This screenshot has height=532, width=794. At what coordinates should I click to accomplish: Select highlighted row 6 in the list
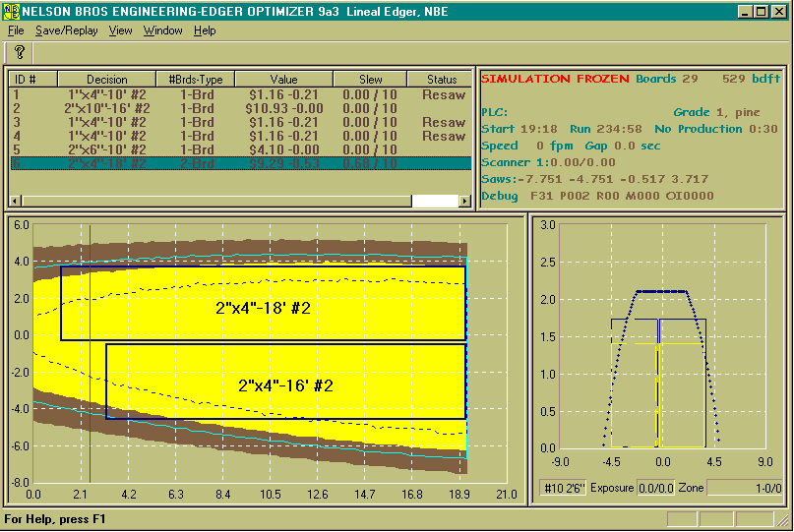(x=106, y=164)
